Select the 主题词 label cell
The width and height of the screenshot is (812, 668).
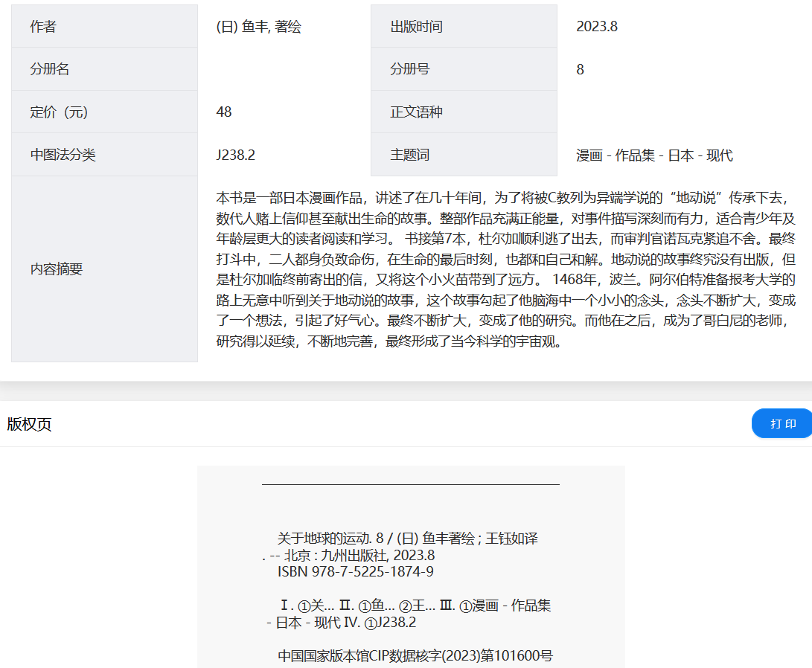pos(464,155)
